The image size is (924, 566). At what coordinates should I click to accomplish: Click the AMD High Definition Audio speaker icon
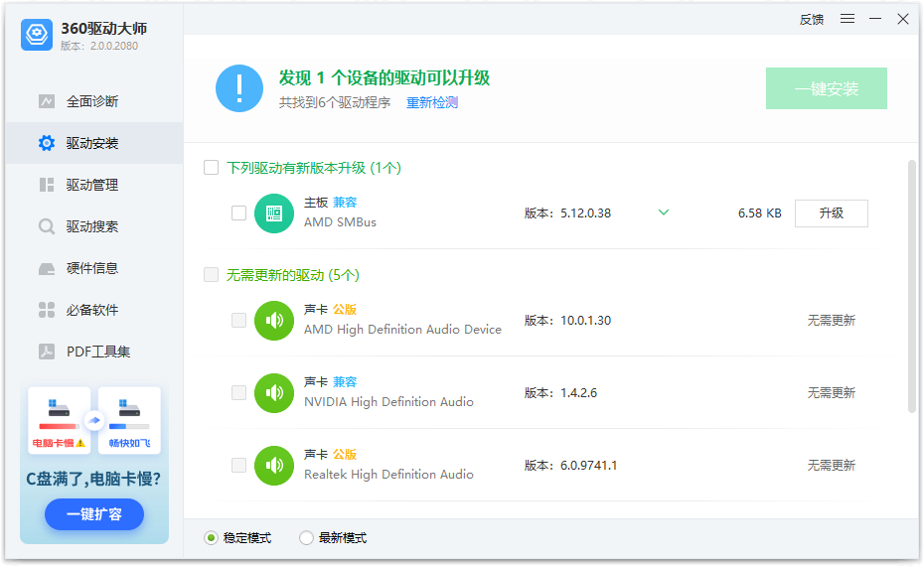coord(274,321)
